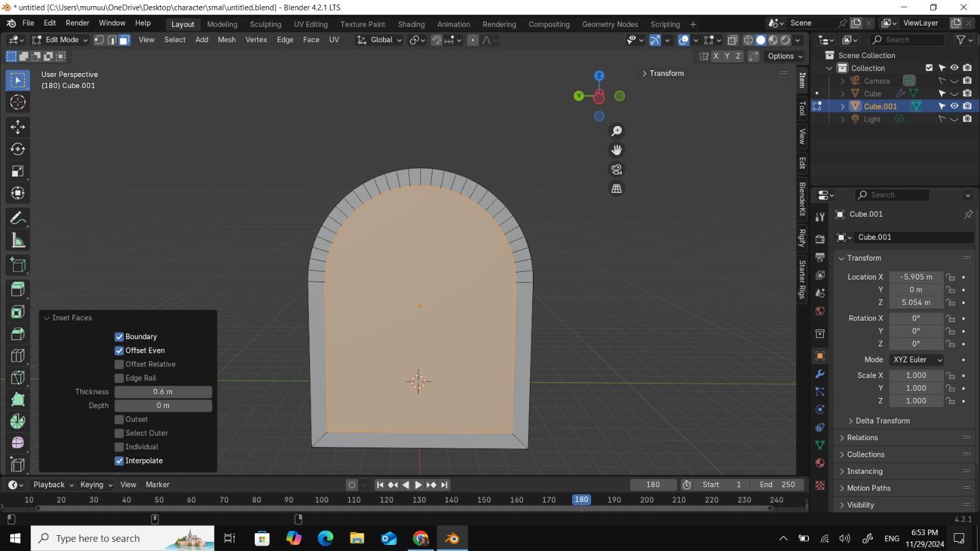Select the Smooth tool

click(x=18, y=443)
